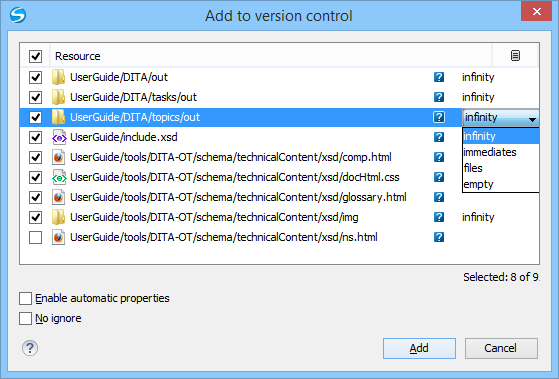Click the depth column header icon

point(515,56)
